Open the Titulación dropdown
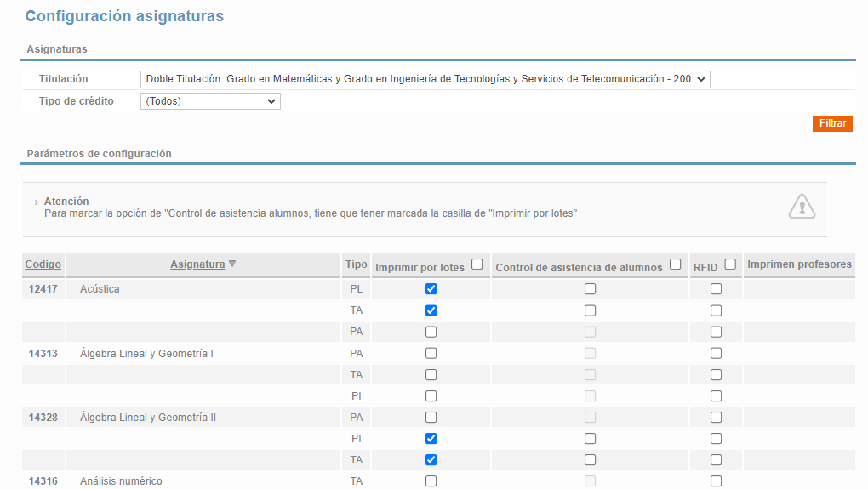Screen dimensions: 868x489 [425, 79]
